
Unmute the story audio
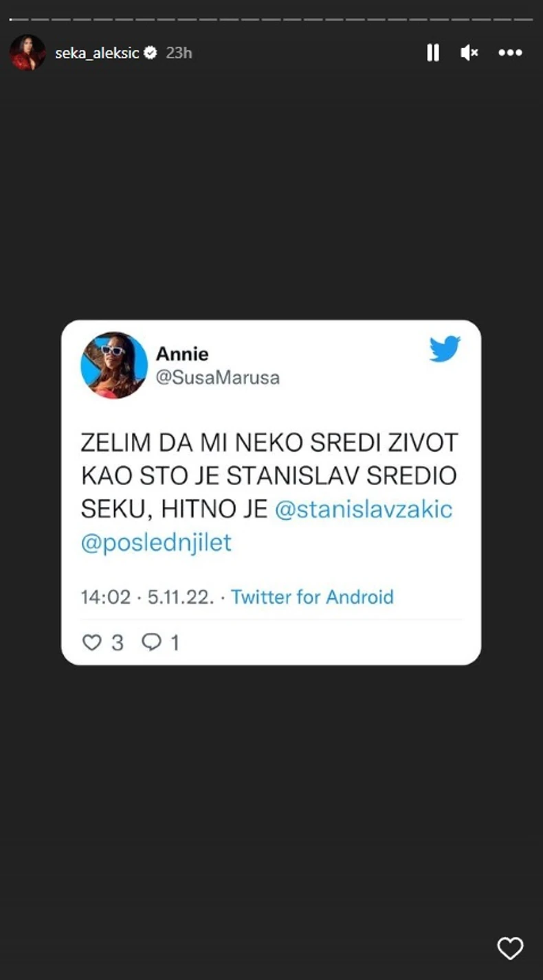(x=469, y=53)
